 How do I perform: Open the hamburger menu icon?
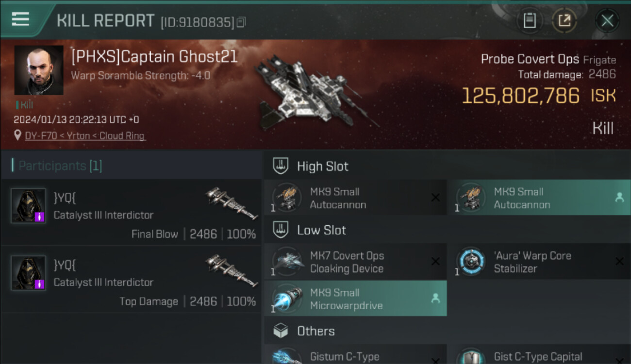pos(20,19)
